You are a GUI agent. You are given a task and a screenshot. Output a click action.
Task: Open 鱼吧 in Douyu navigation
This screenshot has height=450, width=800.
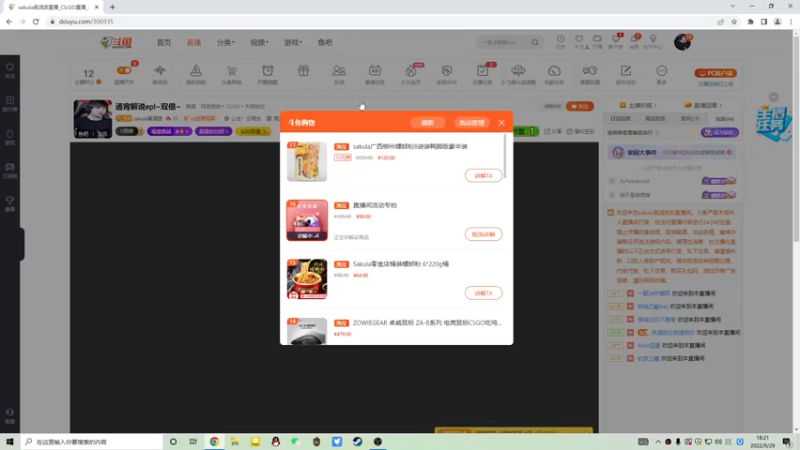pos(325,42)
